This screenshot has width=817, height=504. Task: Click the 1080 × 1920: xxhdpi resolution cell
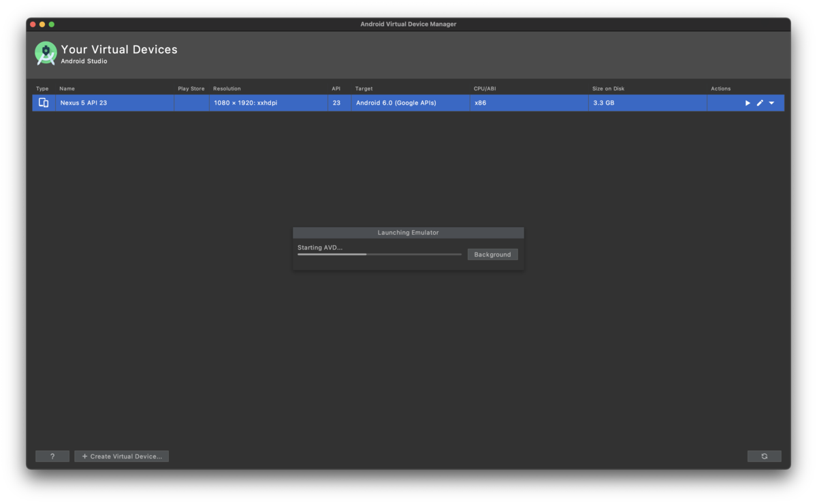[x=268, y=103]
